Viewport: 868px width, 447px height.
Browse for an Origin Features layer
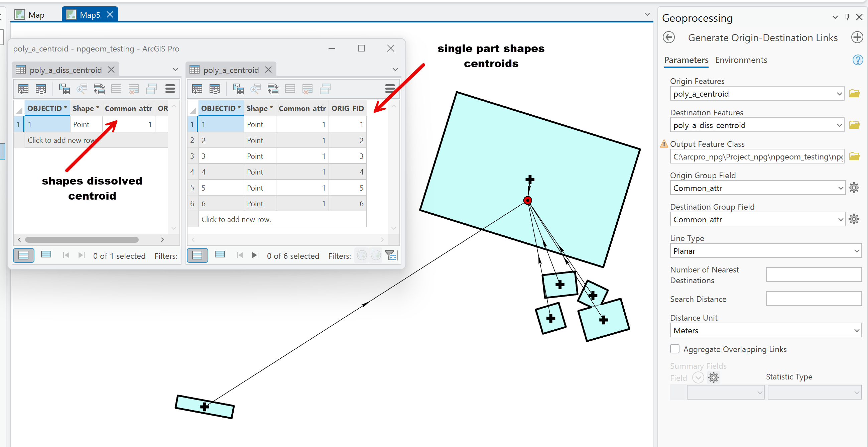pyautogui.click(x=855, y=93)
